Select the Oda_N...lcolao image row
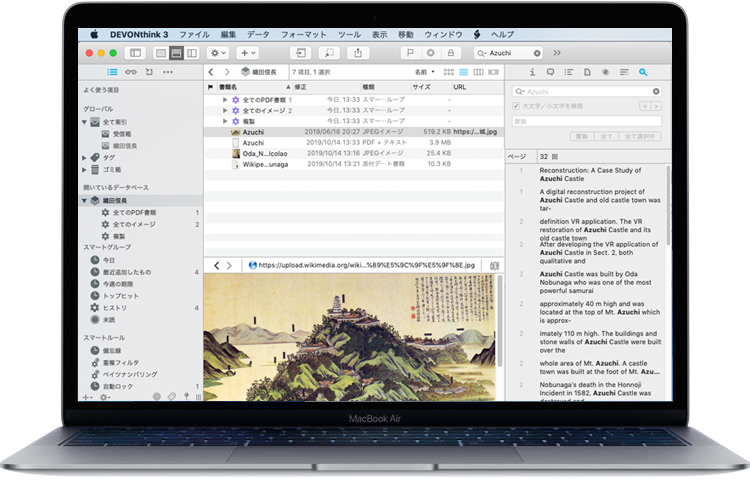Image resolution: width=750 pixels, height=485 pixels. 354,153
